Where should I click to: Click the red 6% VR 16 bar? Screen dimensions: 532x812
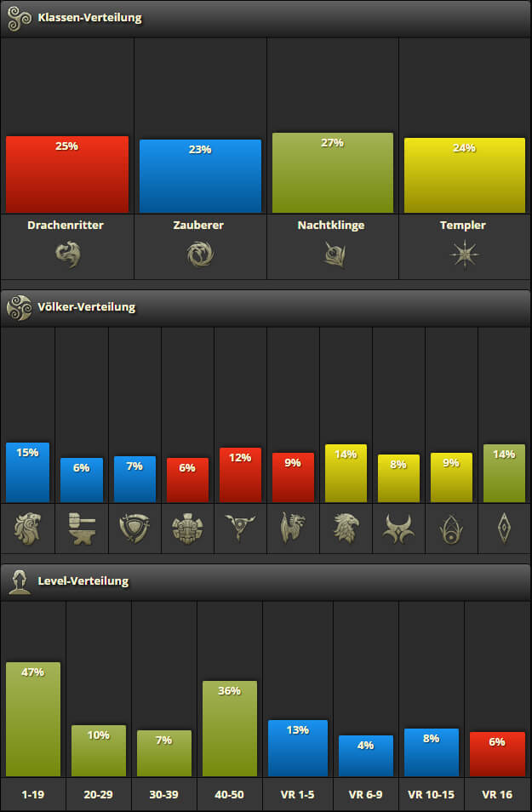click(x=497, y=754)
